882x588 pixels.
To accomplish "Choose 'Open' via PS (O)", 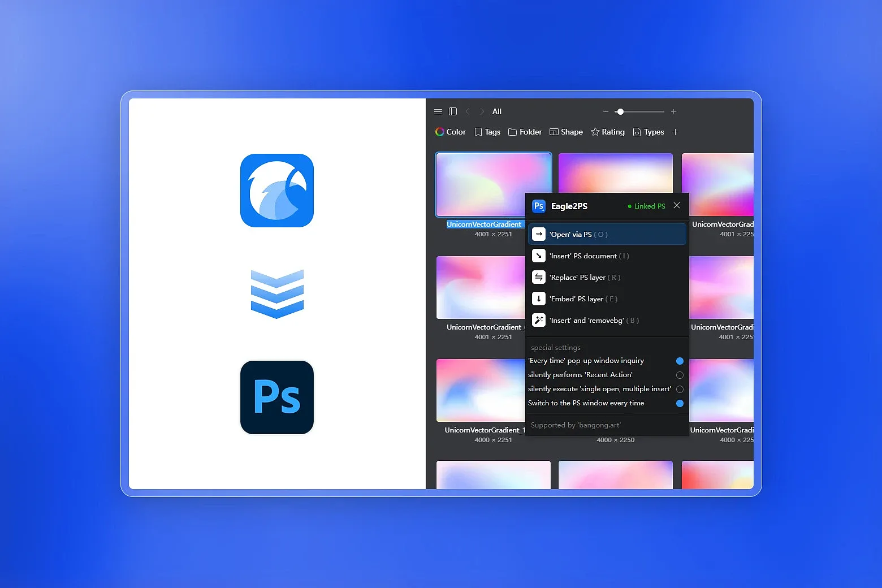I will pos(607,234).
